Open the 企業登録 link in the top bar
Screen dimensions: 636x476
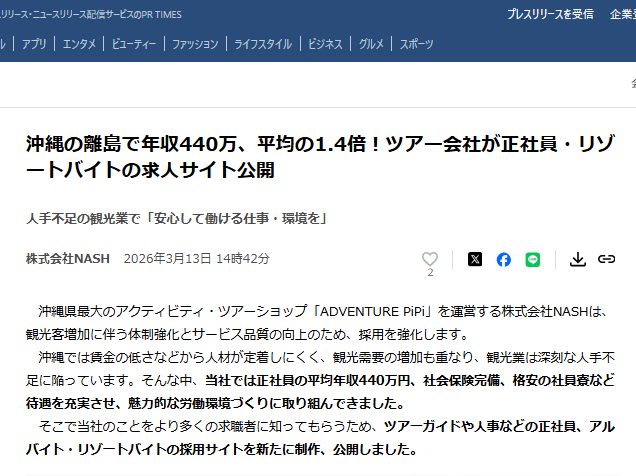(x=616, y=14)
